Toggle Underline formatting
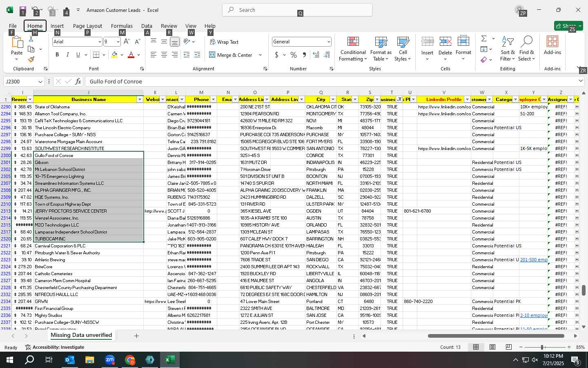 pos(78,55)
